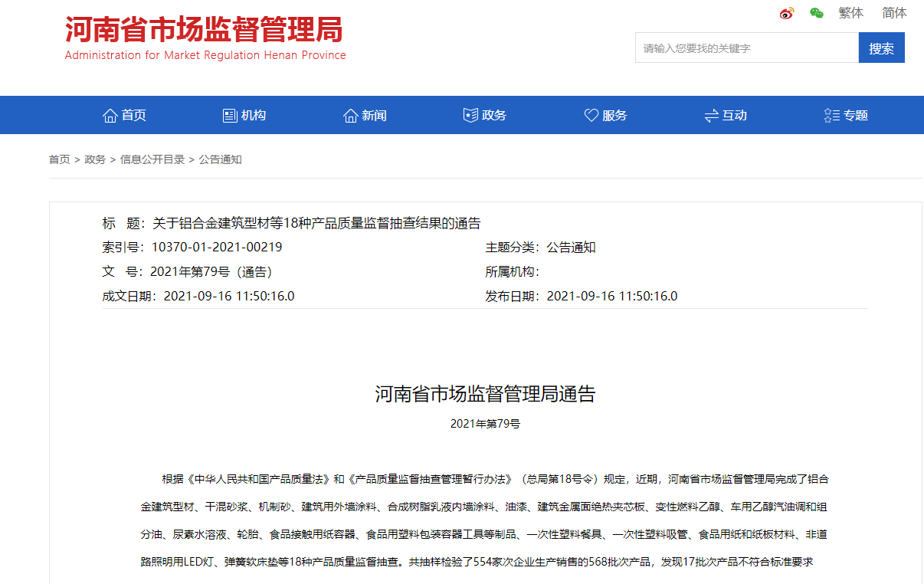This screenshot has height=584, width=924.
Task: Open the 政务 navigation menu item
Action: [494, 116]
